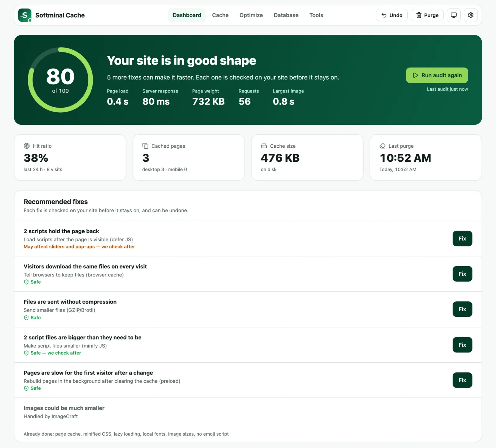Fix '2 script files are bigger'

(462, 345)
